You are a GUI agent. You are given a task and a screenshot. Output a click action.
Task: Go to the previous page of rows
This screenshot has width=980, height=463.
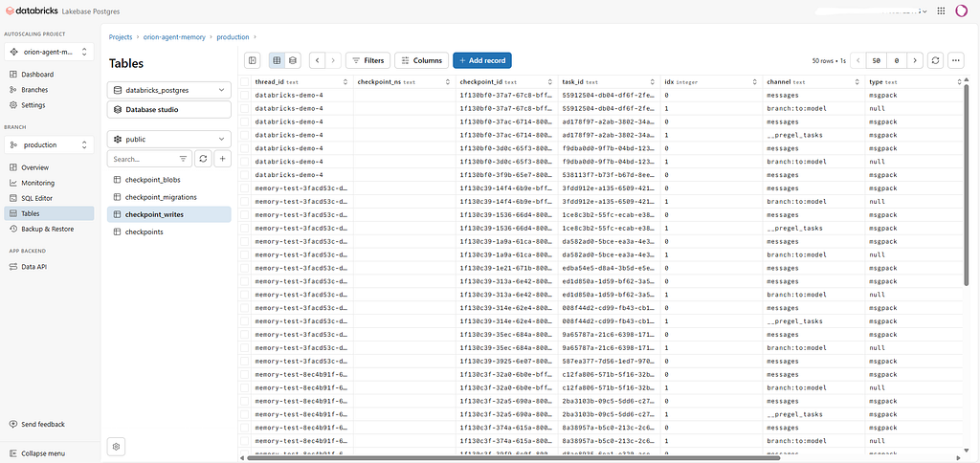point(858,60)
